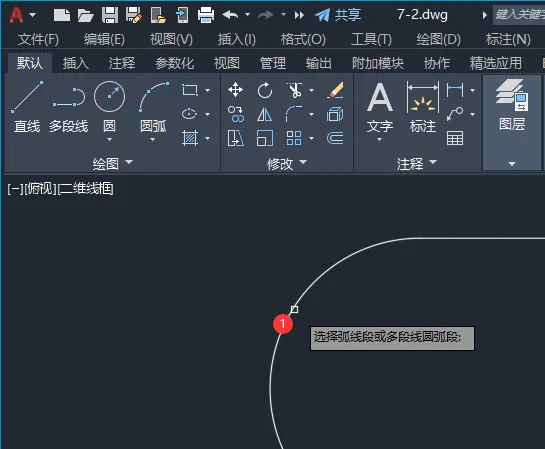Open the 格式(O) menu
The image size is (545, 449).
click(x=303, y=39)
